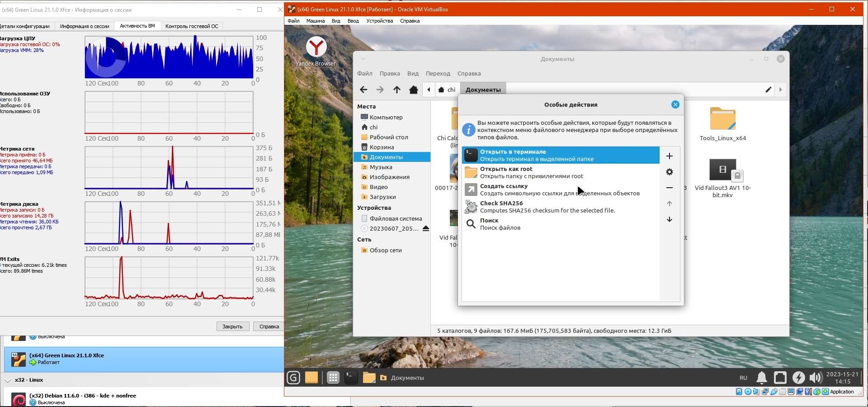868x407 pixels.
Task: Click the Справка button in session info
Action: click(x=269, y=327)
